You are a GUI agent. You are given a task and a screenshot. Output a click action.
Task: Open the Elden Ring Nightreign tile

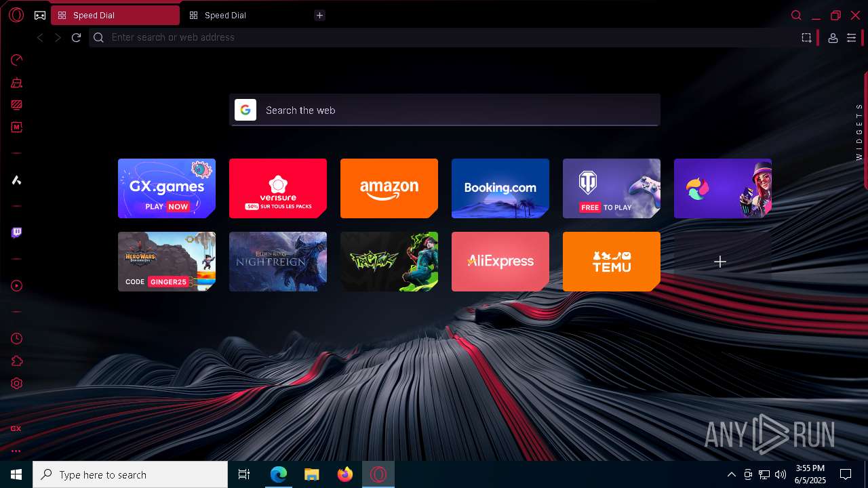click(x=278, y=262)
